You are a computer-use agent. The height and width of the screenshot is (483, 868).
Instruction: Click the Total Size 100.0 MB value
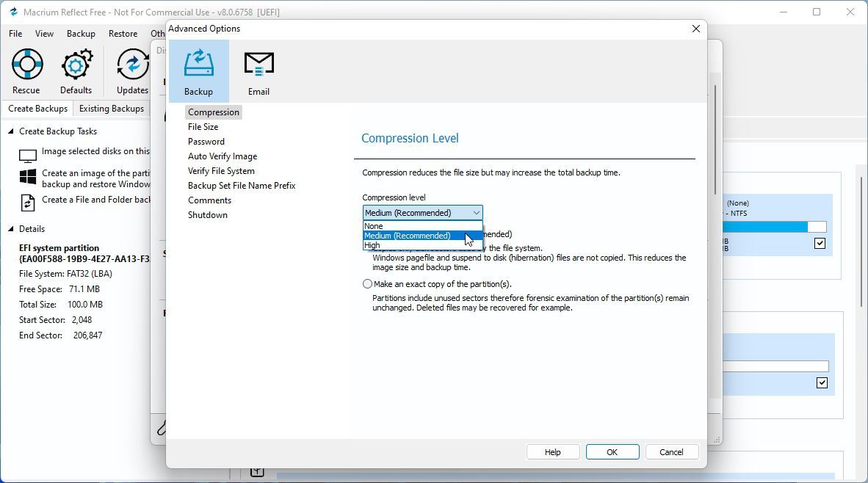(85, 305)
